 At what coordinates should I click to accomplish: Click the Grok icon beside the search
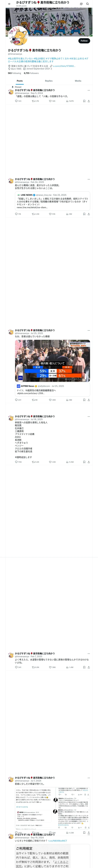81,4
